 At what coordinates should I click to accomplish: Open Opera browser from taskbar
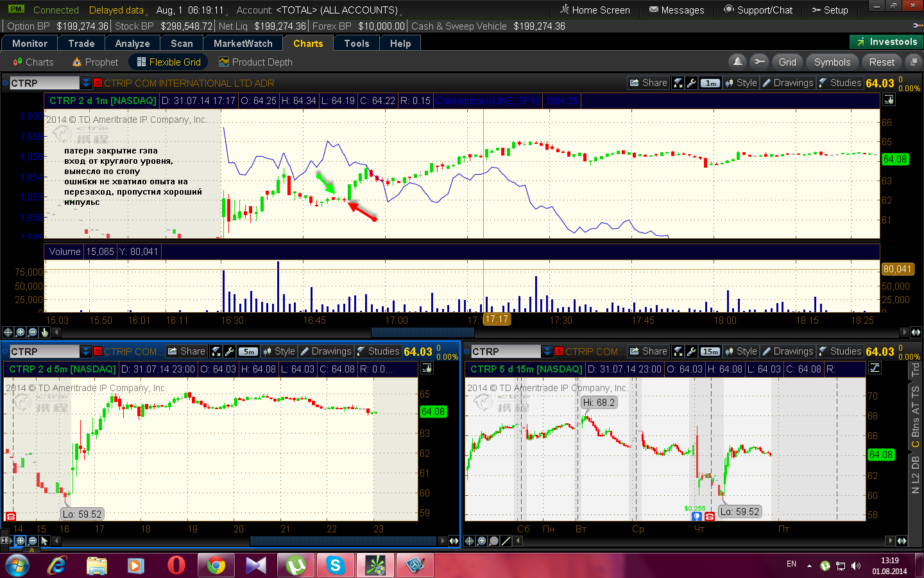[x=176, y=565]
